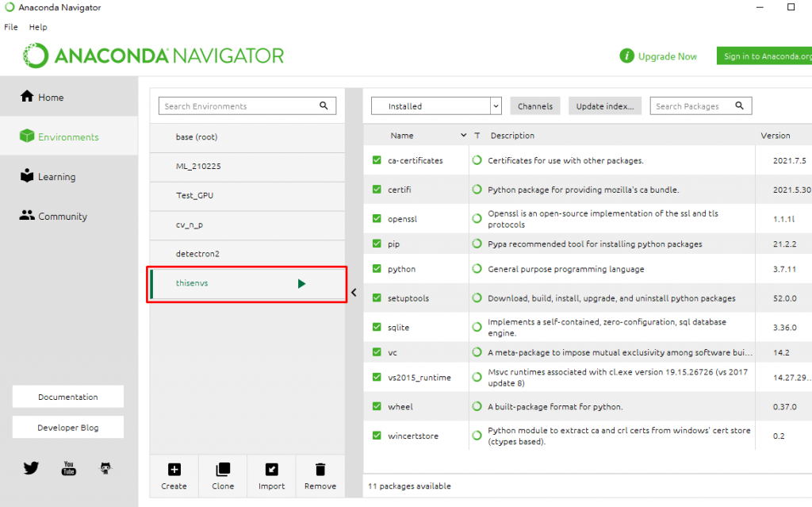Focus the Search Environments field
Screen dimensions: 812x507
pyautogui.click(x=247, y=106)
